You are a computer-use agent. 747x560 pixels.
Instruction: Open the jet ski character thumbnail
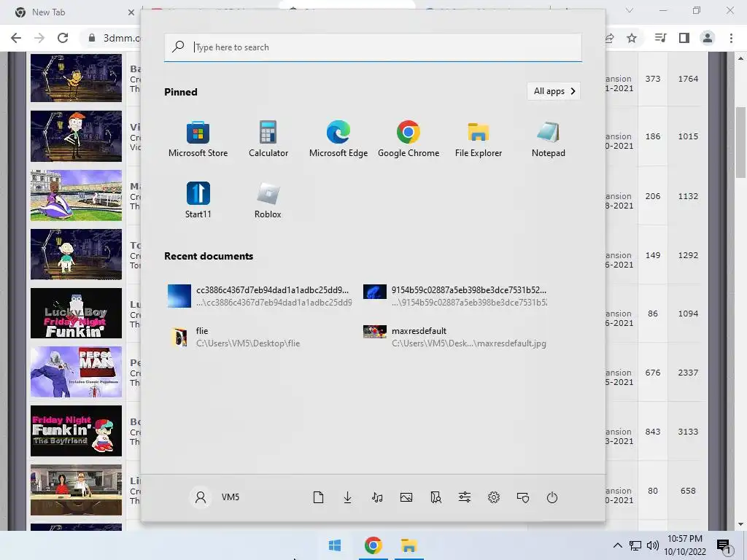[76, 195]
